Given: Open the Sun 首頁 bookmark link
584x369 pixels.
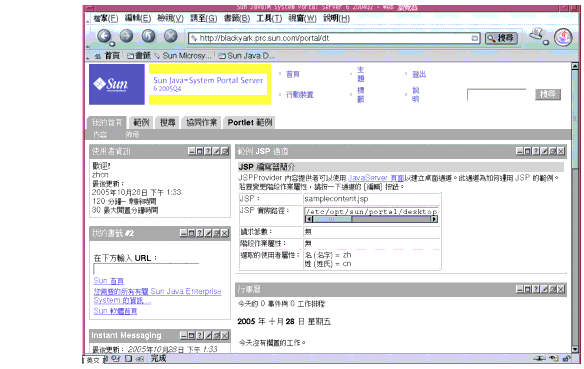Looking at the screenshot, I should click(108, 281).
